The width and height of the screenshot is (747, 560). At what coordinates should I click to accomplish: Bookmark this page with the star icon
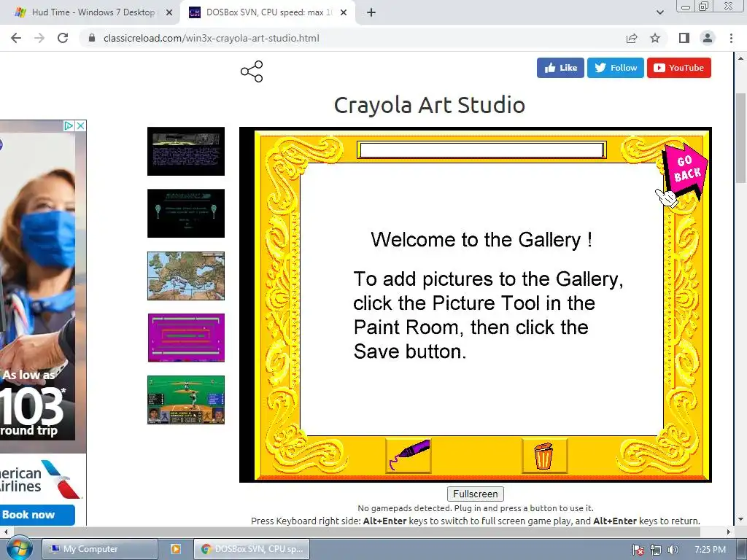point(655,38)
